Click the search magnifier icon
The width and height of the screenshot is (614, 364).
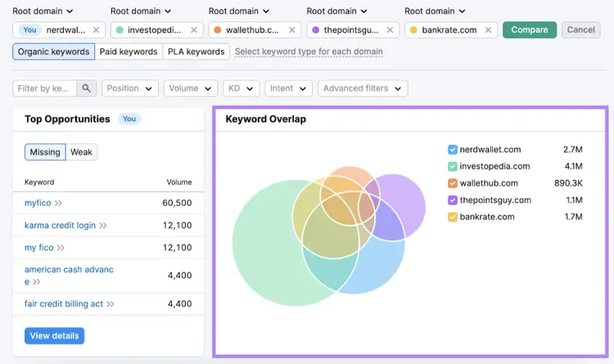click(87, 88)
